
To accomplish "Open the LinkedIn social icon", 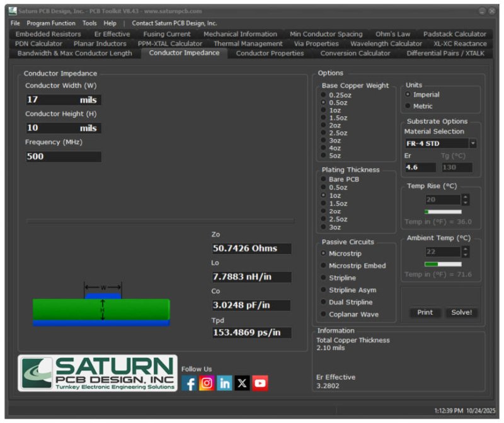I will click(224, 383).
